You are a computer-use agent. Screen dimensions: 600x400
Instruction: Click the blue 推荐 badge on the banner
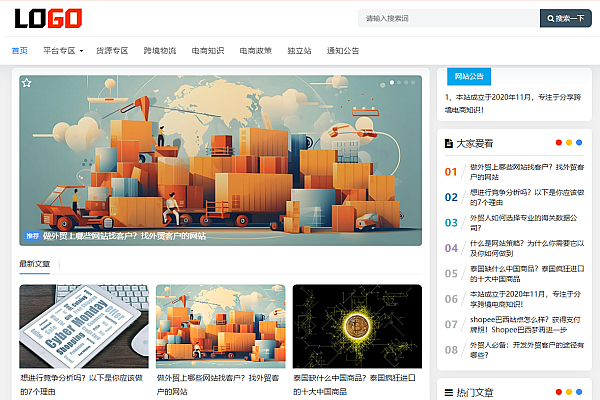tap(32, 236)
